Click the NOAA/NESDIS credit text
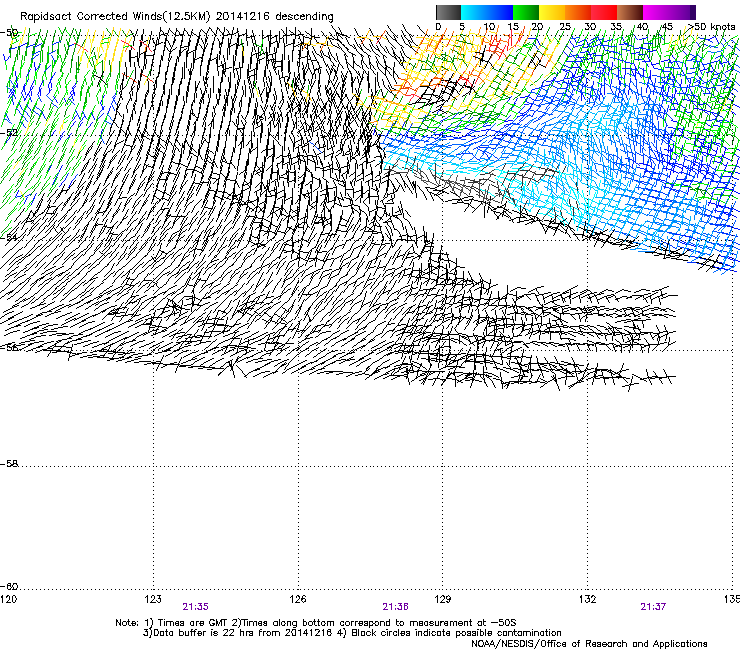 [589, 644]
